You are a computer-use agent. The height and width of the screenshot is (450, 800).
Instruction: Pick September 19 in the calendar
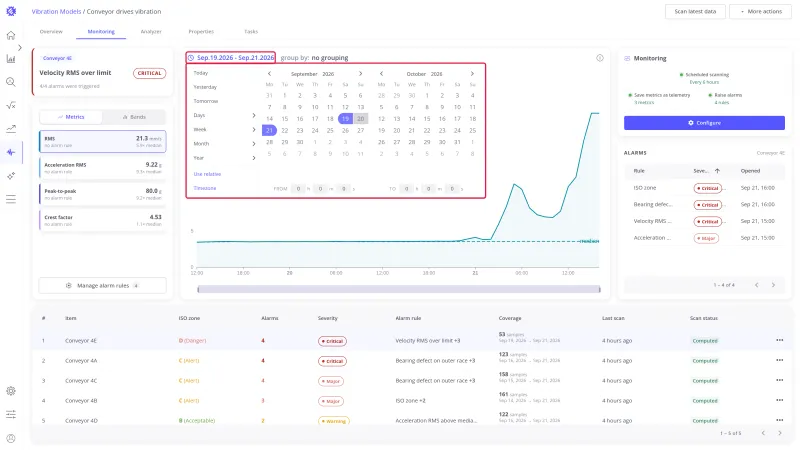(345, 119)
